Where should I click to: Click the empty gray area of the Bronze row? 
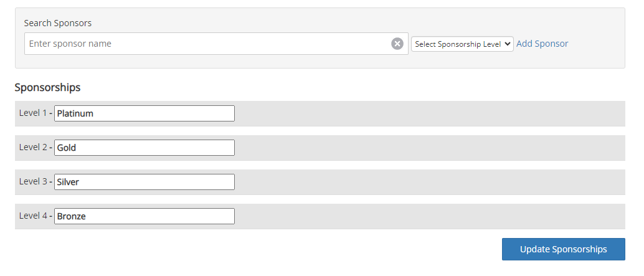[x=430, y=216]
